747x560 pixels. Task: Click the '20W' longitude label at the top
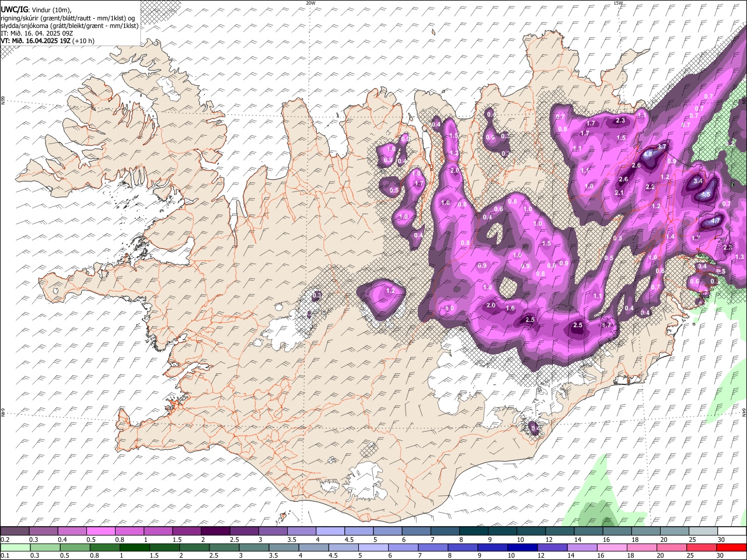310,3
